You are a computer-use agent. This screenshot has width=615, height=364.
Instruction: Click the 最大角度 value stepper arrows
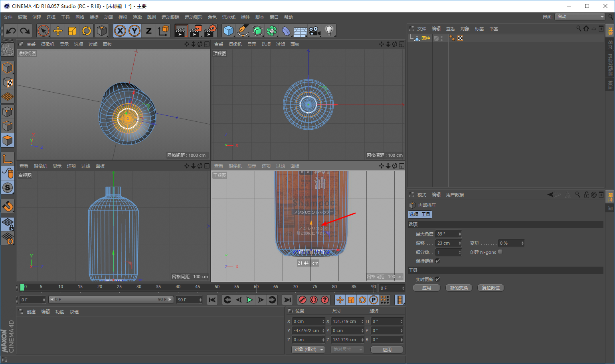pos(460,234)
